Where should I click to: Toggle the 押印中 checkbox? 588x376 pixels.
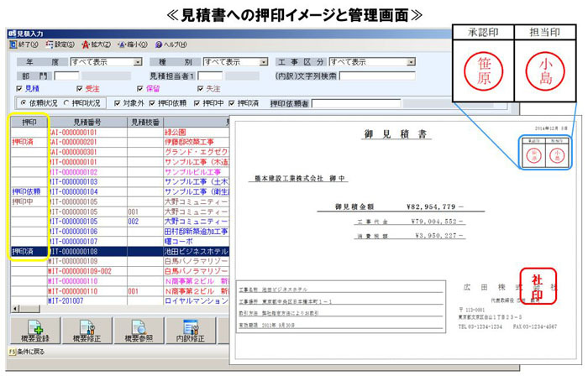(197, 103)
